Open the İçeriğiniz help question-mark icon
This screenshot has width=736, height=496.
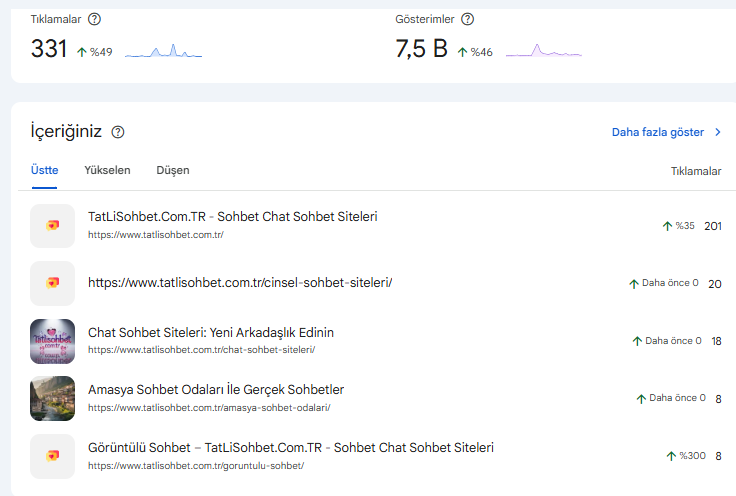pos(118,132)
